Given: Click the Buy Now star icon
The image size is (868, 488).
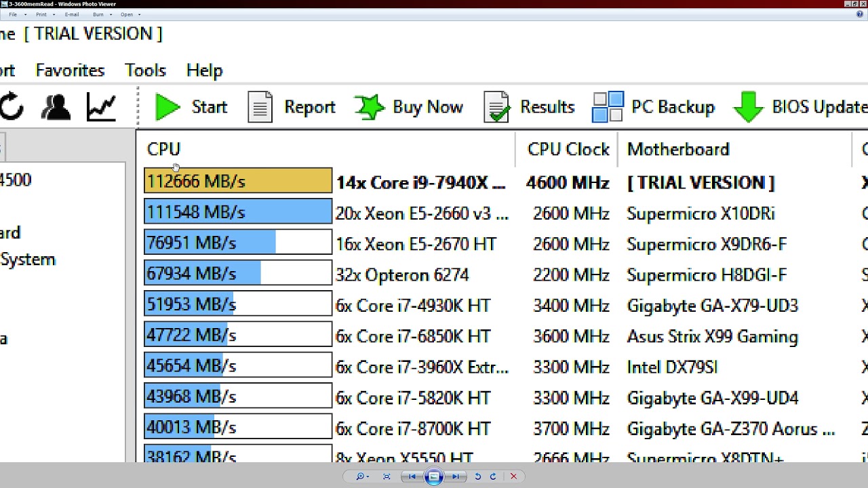Looking at the screenshot, I should [x=370, y=107].
